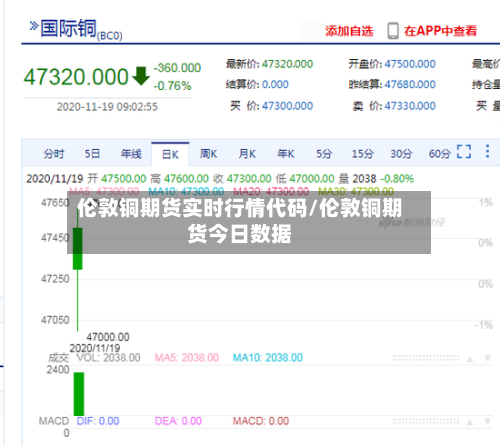Switch to the 分时 tab

pos(54,154)
